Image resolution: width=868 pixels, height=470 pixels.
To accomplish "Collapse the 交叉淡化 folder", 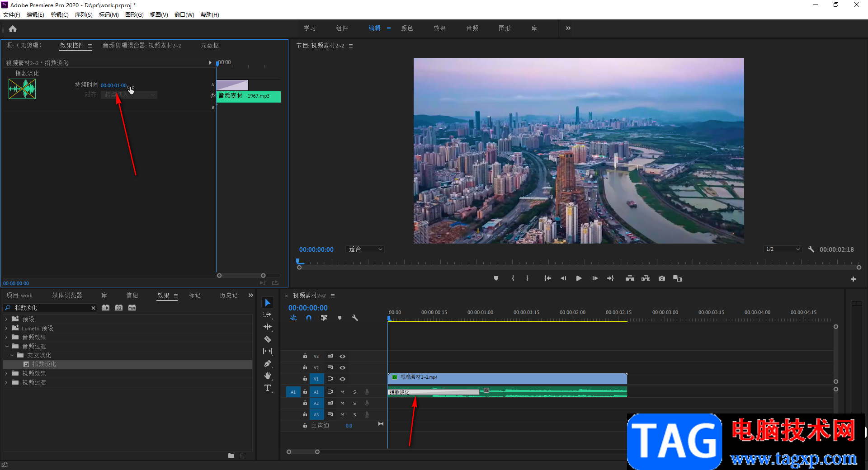I will (12, 355).
